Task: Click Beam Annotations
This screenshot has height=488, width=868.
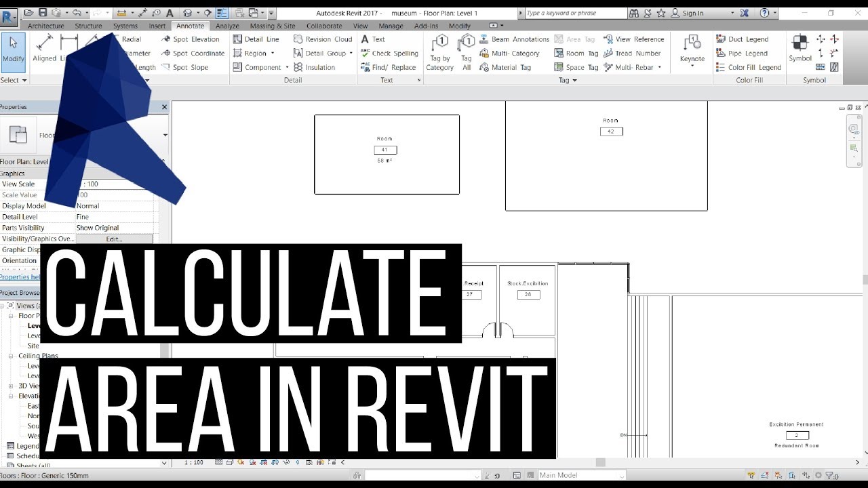Action: [514, 39]
